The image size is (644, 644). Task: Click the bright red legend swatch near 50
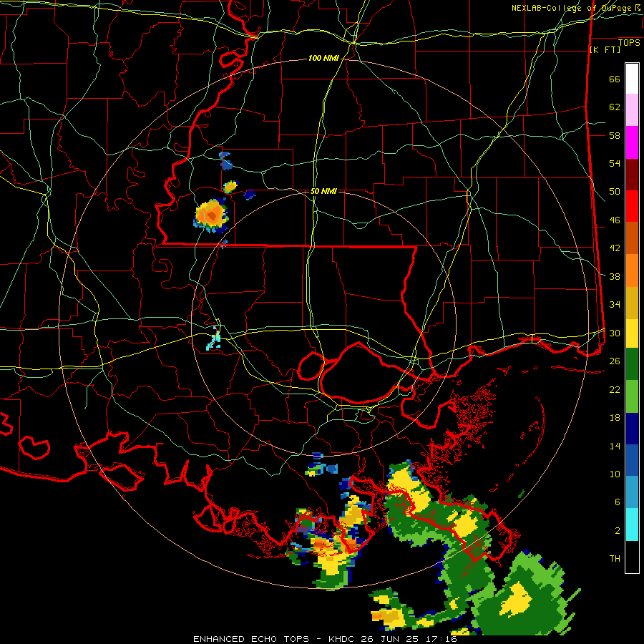(632, 206)
